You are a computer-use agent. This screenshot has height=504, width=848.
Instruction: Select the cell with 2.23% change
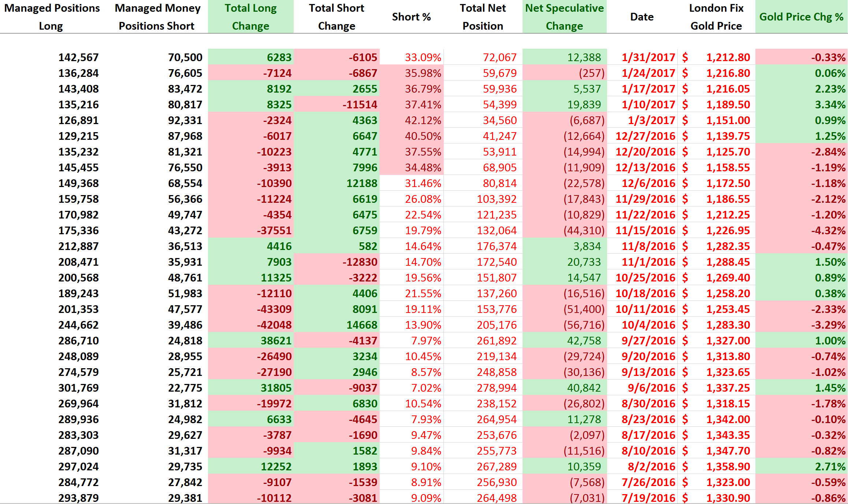(801, 89)
